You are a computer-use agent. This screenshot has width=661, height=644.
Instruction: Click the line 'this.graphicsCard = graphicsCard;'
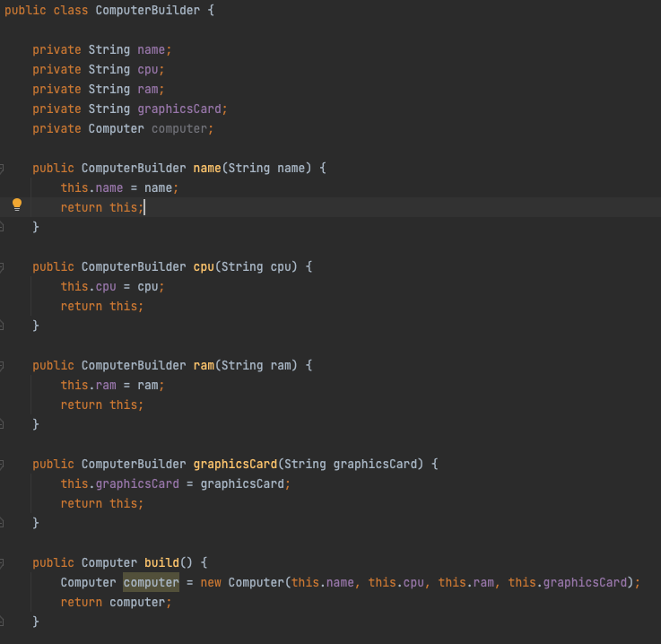(176, 483)
